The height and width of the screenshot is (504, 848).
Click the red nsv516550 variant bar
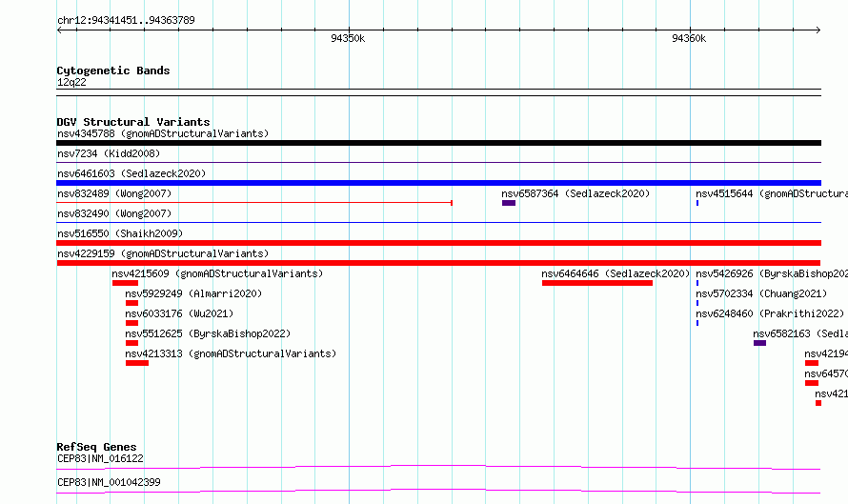click(x=438, y=243)
